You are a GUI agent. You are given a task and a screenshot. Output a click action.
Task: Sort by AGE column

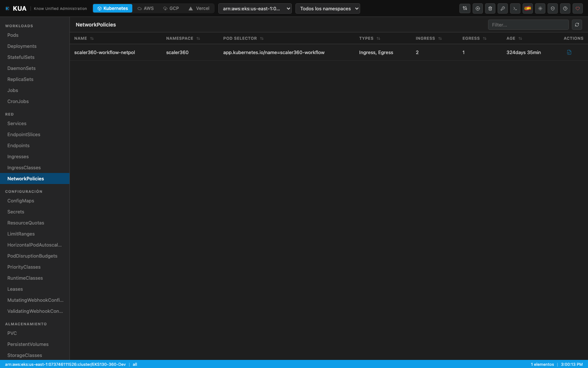520,38
